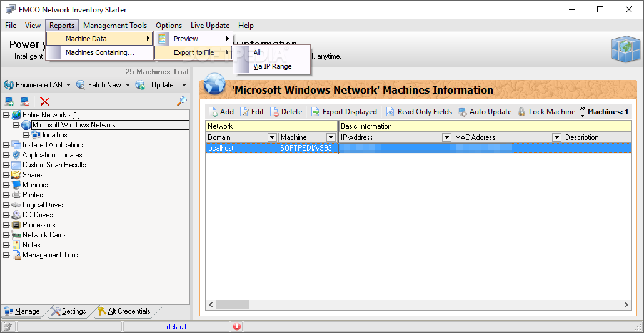Click the Delete button in toolbar

tap(286, 112)
